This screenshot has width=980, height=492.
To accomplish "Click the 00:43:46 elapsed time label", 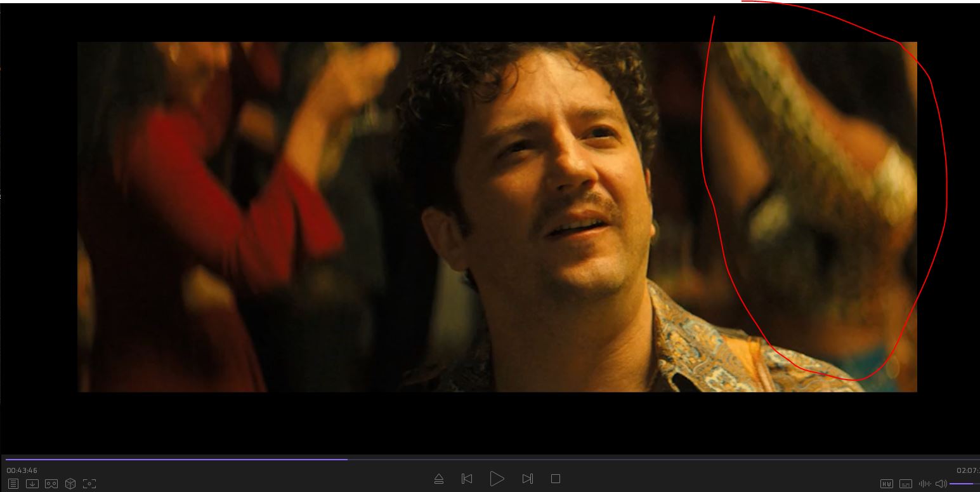I will 22,470.
